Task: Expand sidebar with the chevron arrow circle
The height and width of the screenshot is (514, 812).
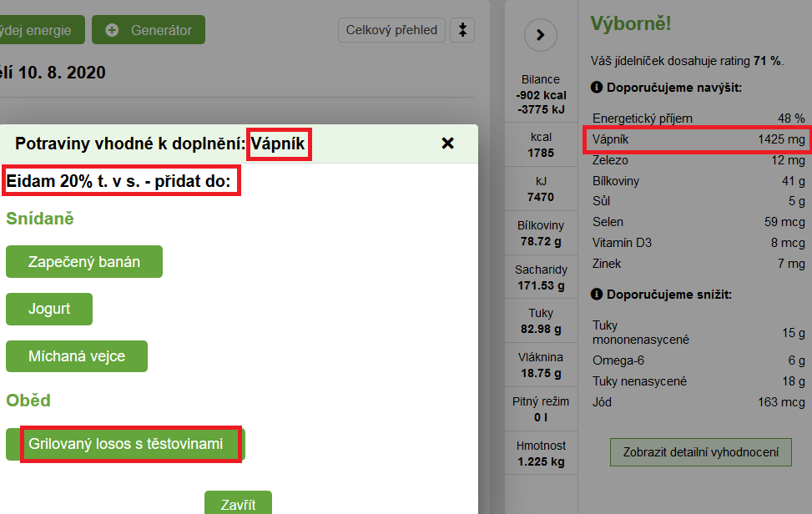Action: click(x=541, y=35)
